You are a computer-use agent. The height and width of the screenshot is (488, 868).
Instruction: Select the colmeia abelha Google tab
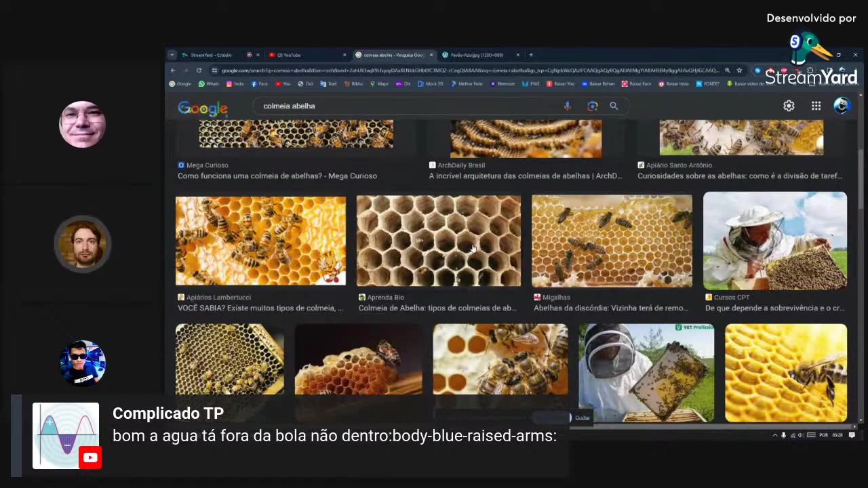pos(394,55)
